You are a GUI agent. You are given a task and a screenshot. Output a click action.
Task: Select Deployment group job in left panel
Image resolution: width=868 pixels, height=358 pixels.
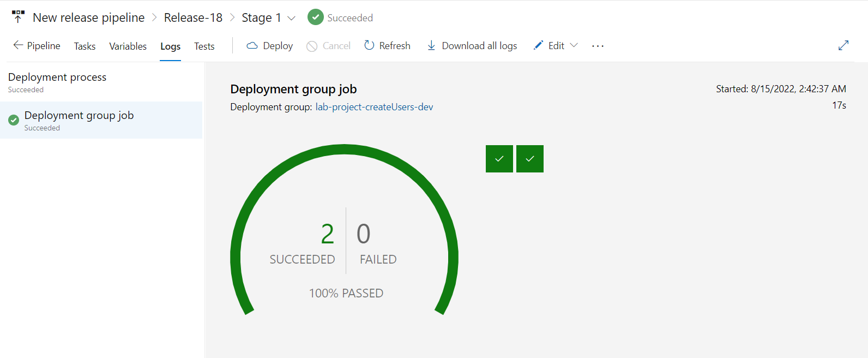click(101, 120)
